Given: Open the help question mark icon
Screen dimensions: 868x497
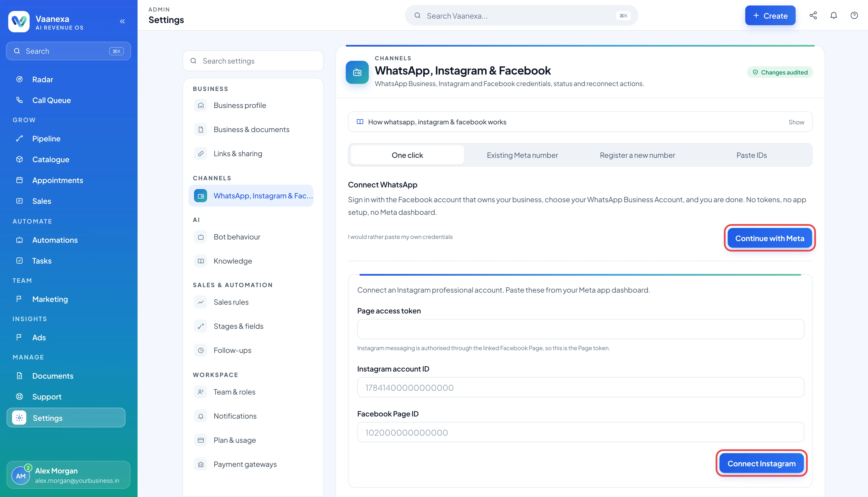Looking at the screenshot, I should point(854,15).
